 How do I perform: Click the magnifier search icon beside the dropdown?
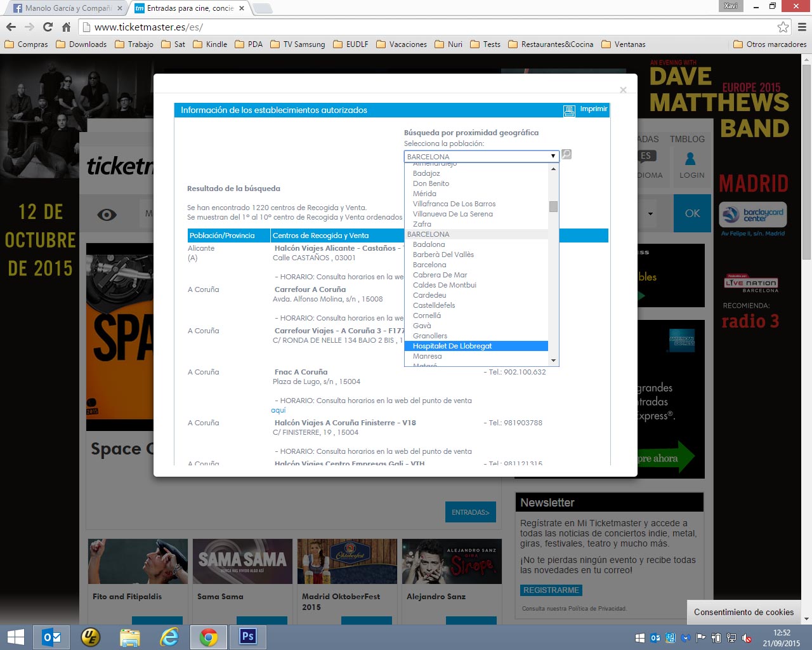coord(566,154)
